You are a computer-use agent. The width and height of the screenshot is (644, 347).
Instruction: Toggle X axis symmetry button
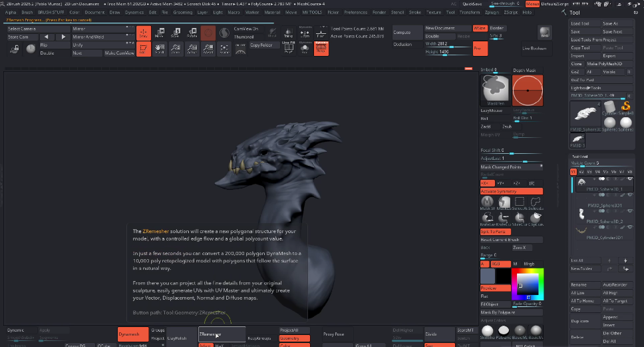click(x=487, y=183)
